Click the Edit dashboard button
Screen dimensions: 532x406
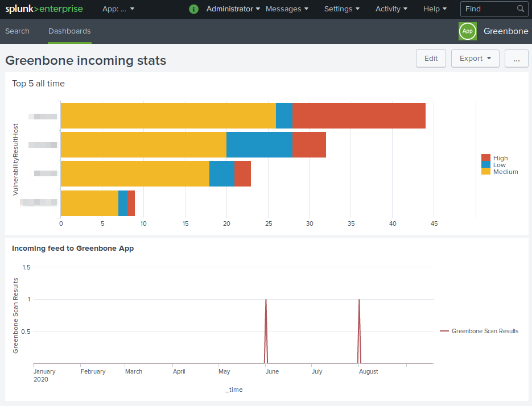(431, 59)
